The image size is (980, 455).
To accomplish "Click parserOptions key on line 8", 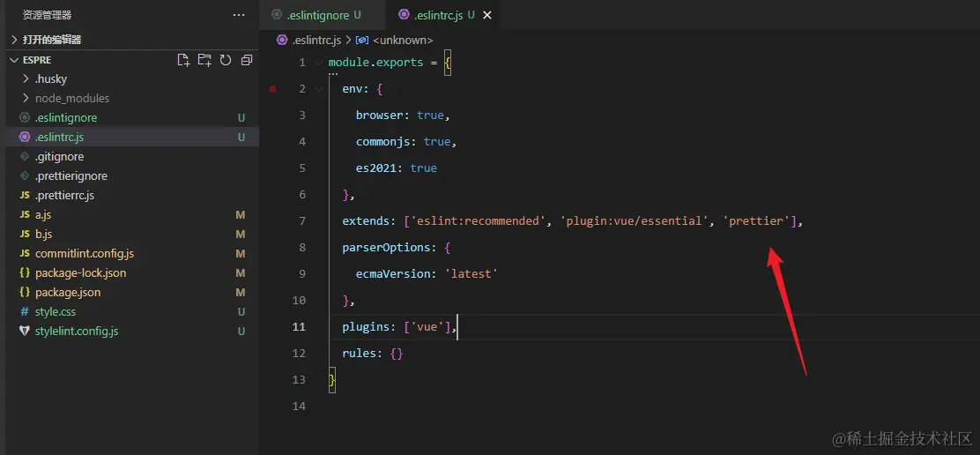I will (x=387, y=248).
